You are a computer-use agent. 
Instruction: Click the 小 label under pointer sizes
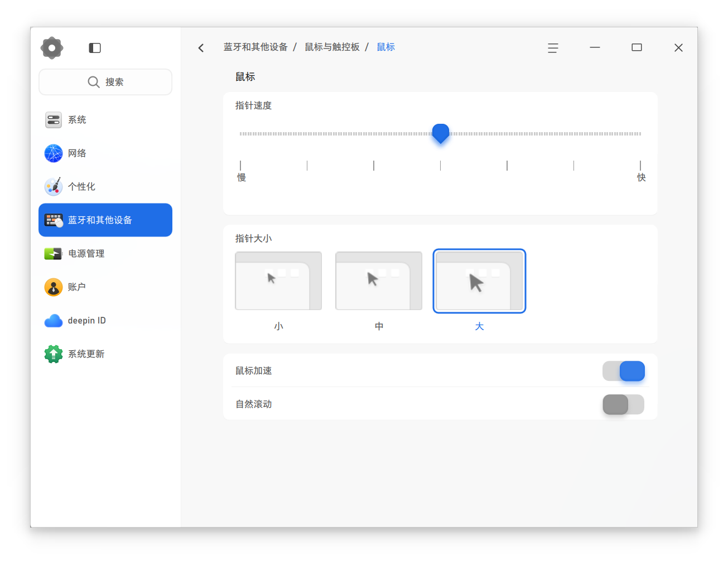278,326
